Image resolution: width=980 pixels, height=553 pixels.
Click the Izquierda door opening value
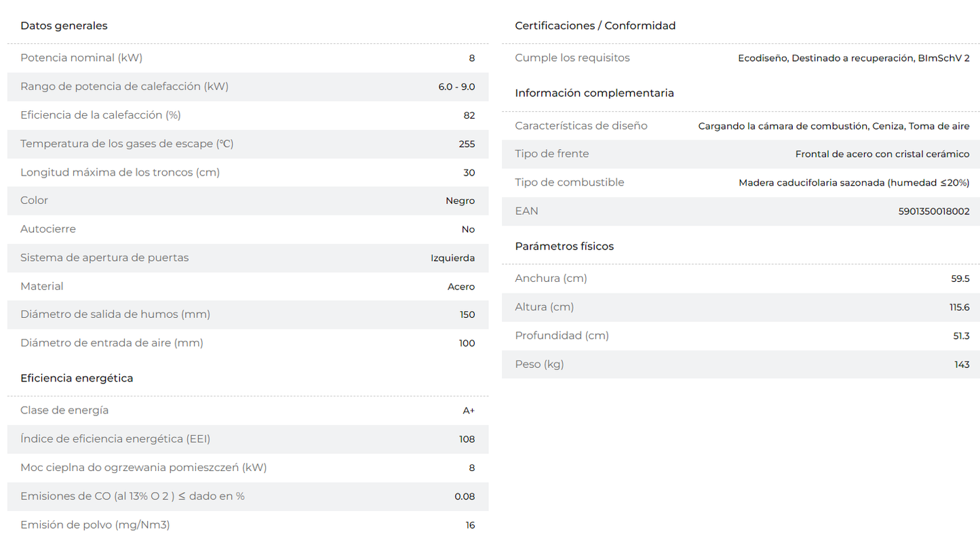(452, 258)
